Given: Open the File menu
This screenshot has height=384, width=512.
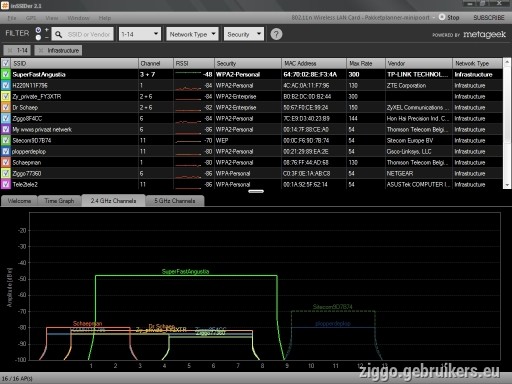Looking at the screenshot, I should [x=12, y=18].
